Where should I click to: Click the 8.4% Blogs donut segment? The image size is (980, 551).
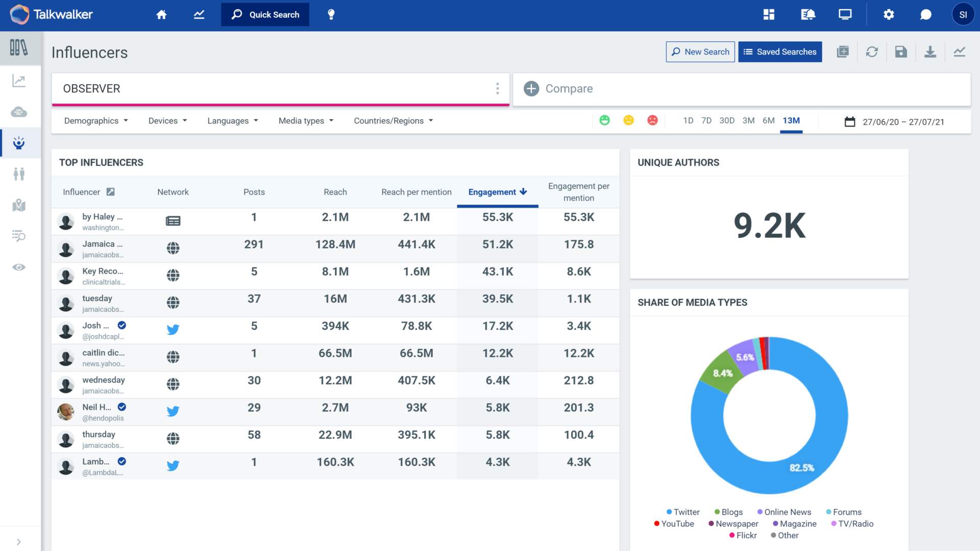pyautogui.click(x=722, y=373)
